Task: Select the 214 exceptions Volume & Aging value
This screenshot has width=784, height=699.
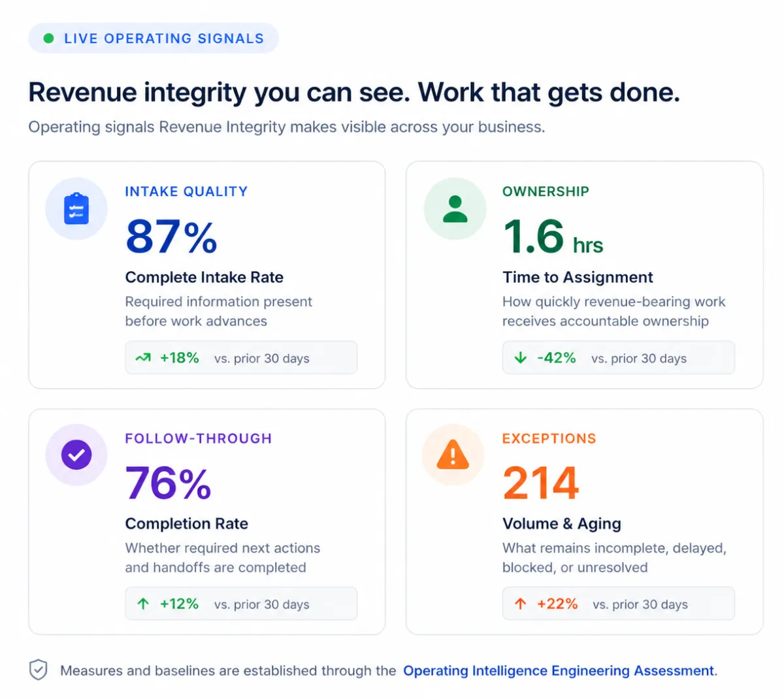Action: [x=541, y=483]
